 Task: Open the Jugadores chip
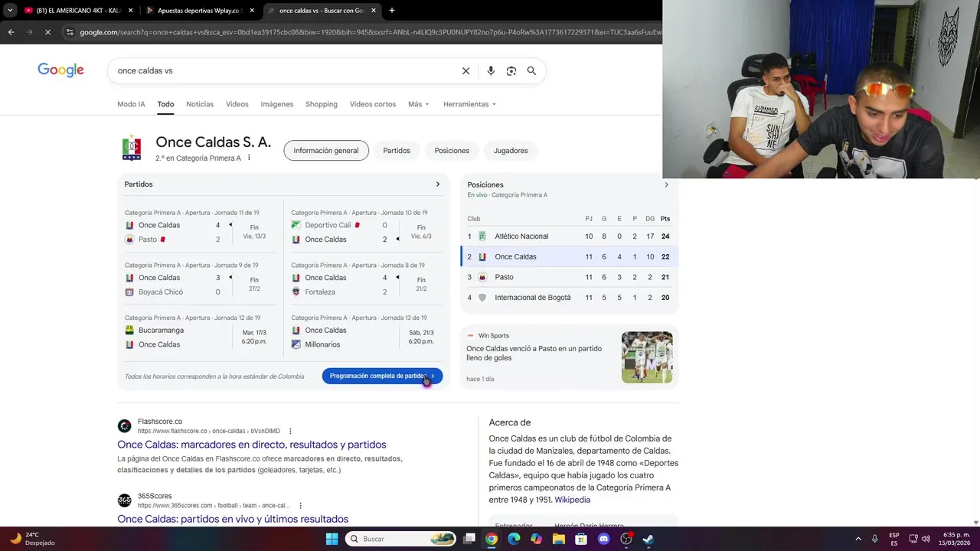click(511, 151)
